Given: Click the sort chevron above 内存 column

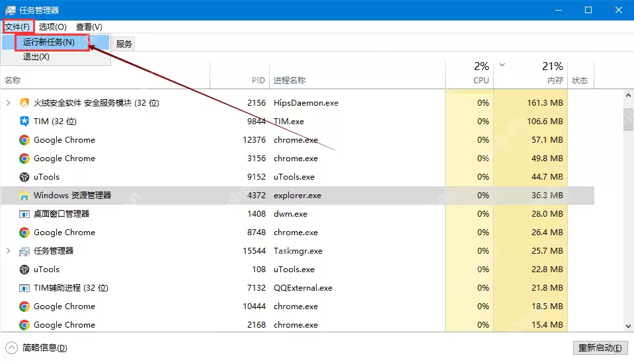Looking at the screenshot, I should coord(502,65).
